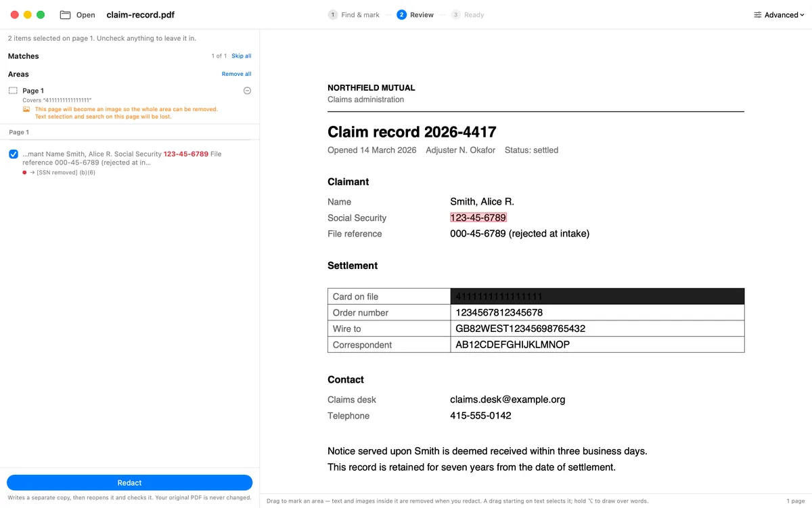Click the "Wire to" table cell
This screenshot has width=812, height=508.
389,329
